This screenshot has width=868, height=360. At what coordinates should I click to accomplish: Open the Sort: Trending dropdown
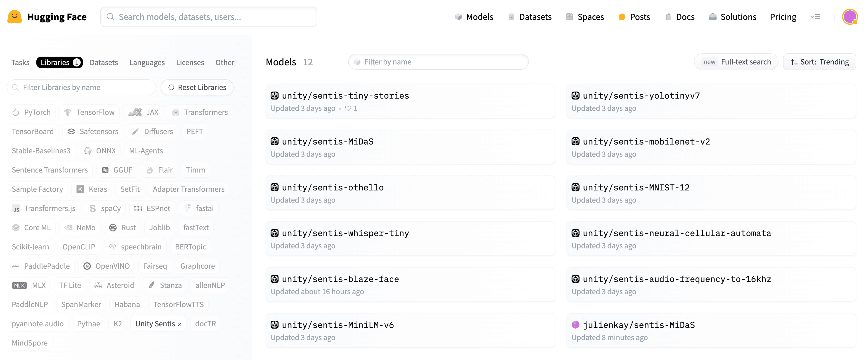(x=819, y=62)
